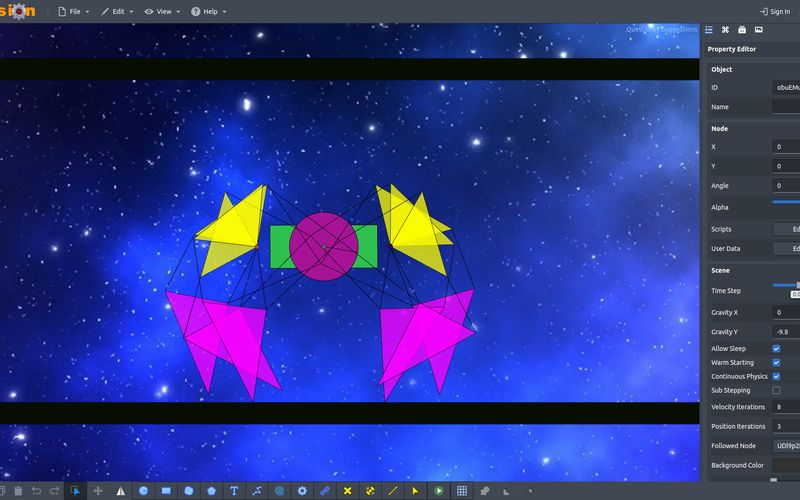800x500 pixels.
Task: Click the ID field
Action: pyautogui.click(x=786, y=87)
